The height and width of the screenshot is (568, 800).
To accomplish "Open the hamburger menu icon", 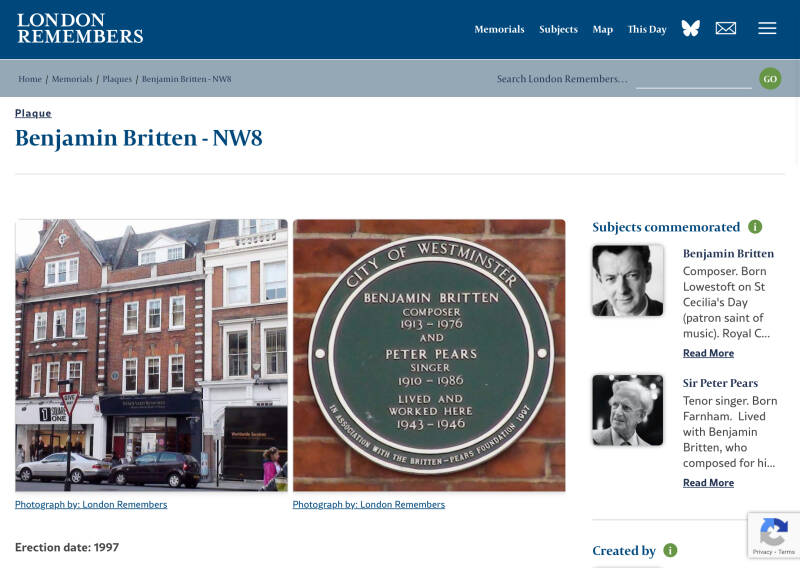I will tap(767, 29).
